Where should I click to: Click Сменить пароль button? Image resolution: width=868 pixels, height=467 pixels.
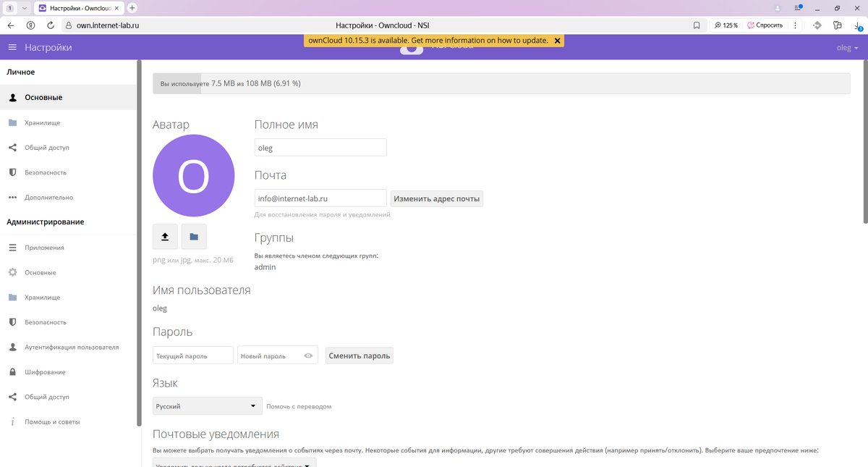(x=359, y=355)
